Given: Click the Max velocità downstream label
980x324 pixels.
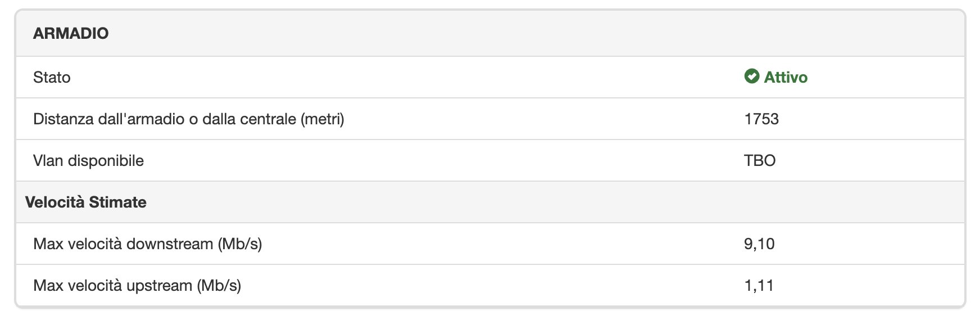Looking at the screenshot, I should pos(147,244).
